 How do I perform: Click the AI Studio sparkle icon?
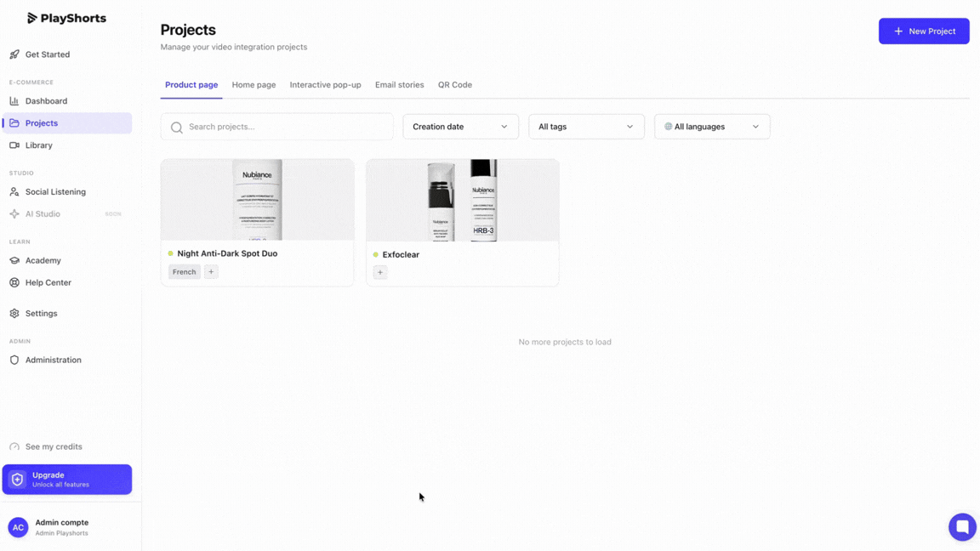pyautogui.click(x=14, y=213)
